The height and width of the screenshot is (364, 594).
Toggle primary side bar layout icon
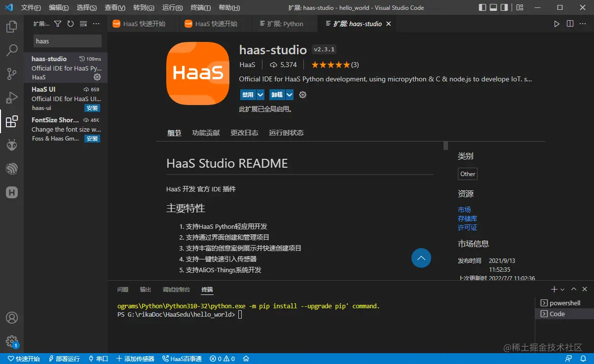[482, 8]
